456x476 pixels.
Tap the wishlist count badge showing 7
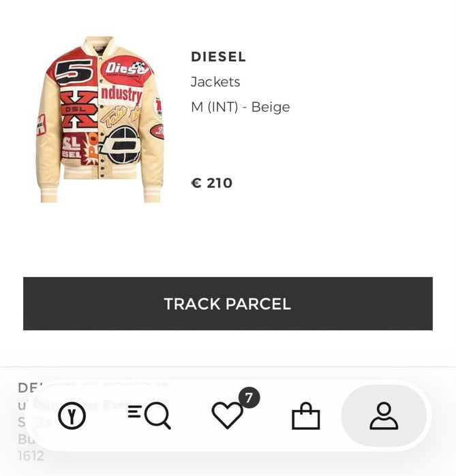[x=249, y=398]
